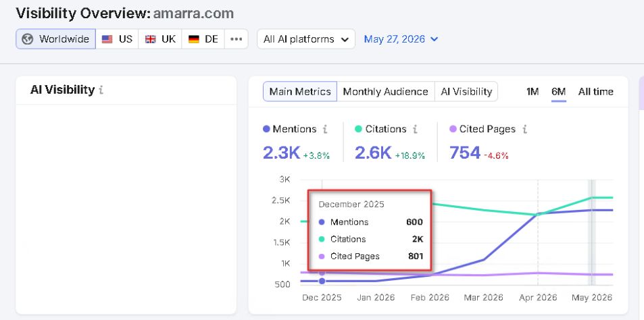Click the +3.8% mentions change

click(316, 156)
